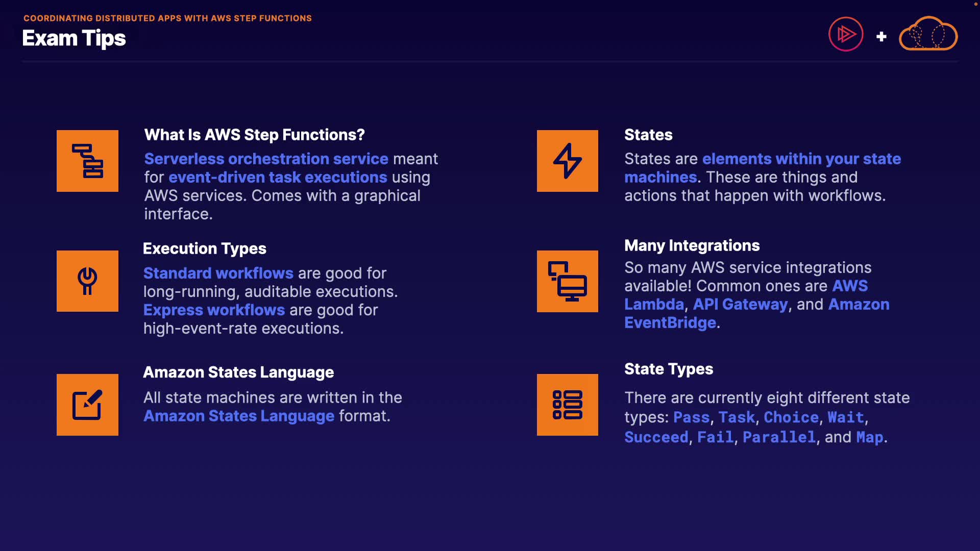Click the pencil edit icon for States Language
980x551 pixels.
click(x=87, y=405)
